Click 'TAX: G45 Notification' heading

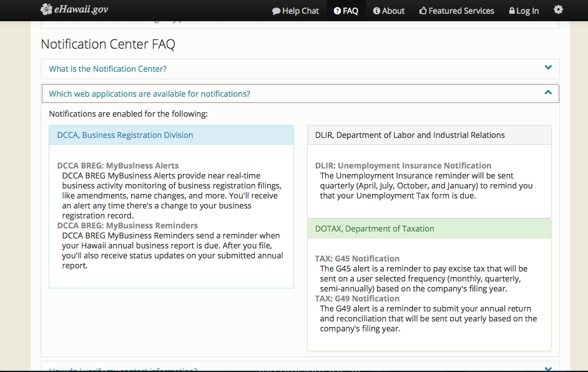[357, 259]
